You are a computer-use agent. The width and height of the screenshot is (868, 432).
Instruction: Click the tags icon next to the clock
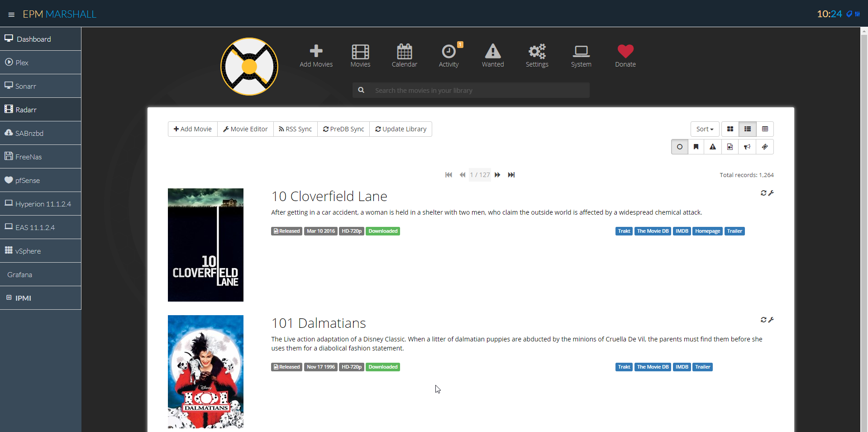(x=849, y=14)
